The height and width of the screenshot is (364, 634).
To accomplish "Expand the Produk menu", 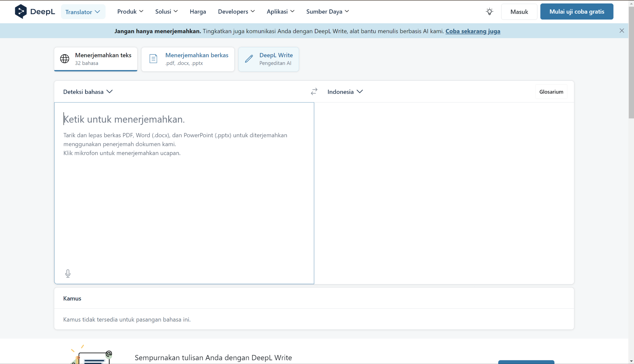I will point(130,11).
